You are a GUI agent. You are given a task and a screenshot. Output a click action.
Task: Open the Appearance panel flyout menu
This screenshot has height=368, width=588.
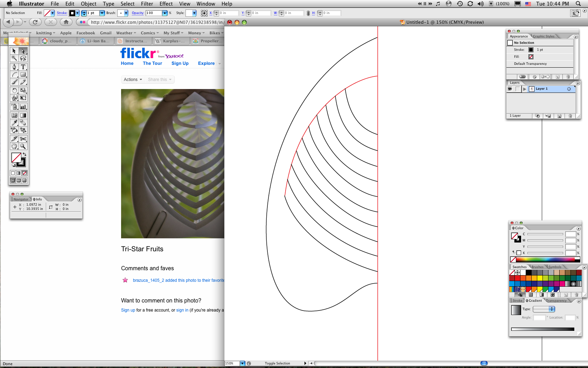click(576, 37)
